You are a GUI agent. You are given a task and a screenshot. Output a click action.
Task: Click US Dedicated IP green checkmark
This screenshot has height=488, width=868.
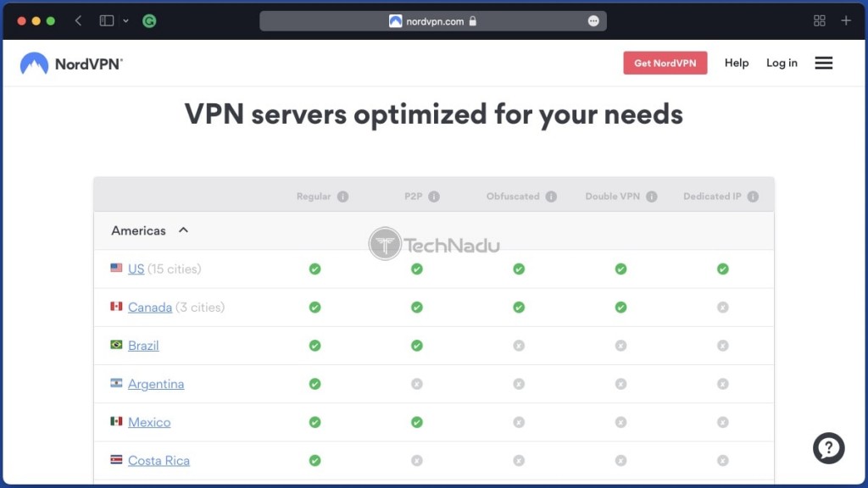[x=723, y=269]
